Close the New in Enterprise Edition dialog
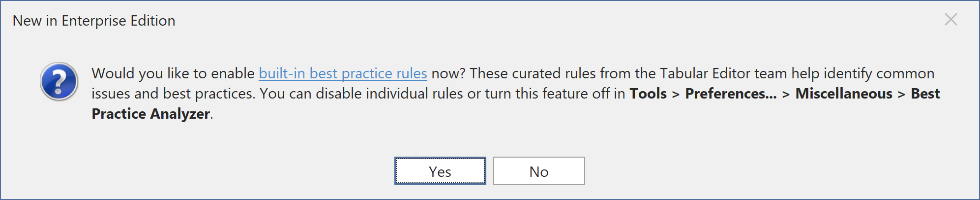Screen dimensions: 980x200 pyautogui.click(x=951, y=20)
